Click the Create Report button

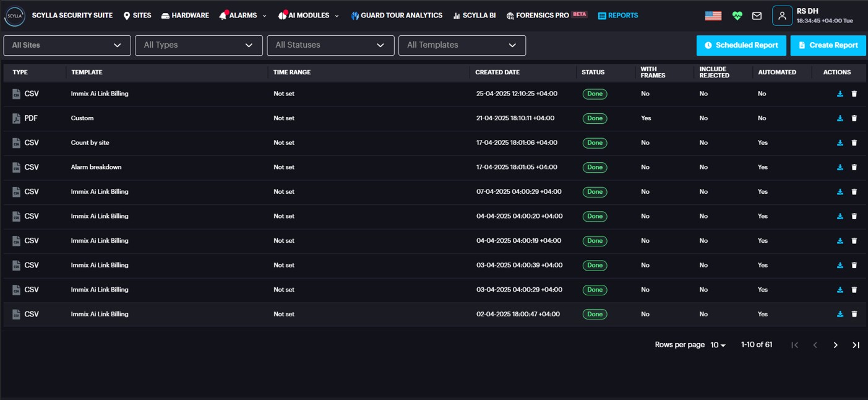(x=828, y=45)
